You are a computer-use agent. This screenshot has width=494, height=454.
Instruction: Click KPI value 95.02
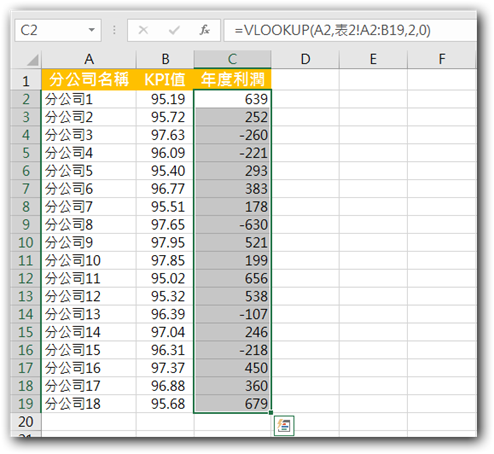point(165,278)
